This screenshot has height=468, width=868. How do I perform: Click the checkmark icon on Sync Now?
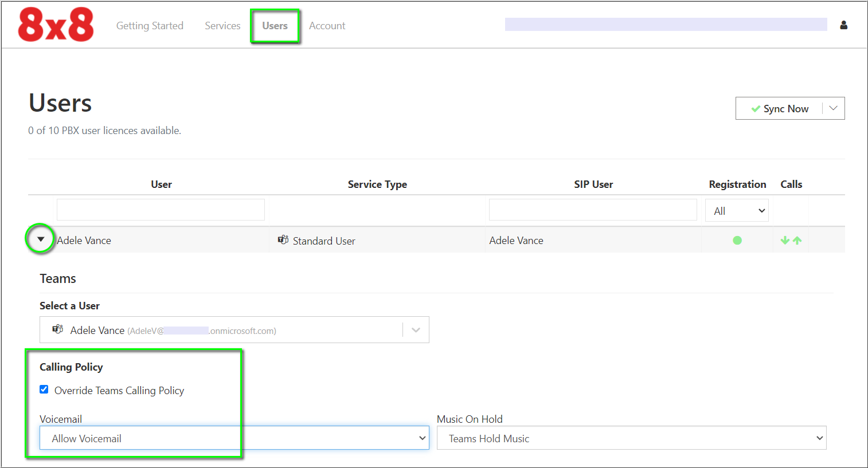coord(756,109)
